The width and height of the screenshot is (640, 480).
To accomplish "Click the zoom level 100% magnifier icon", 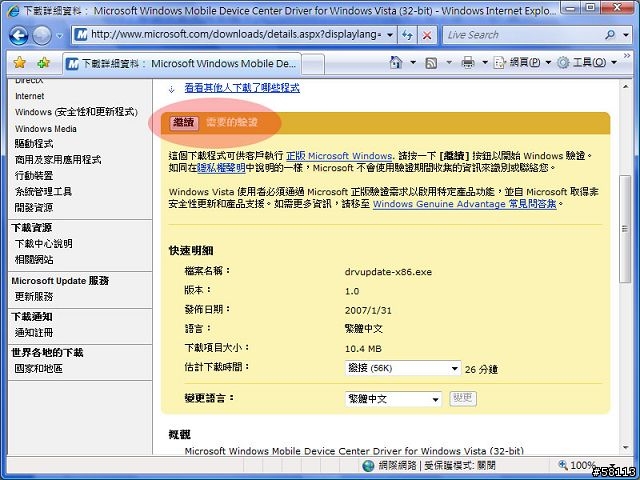I will click(563, 465).
